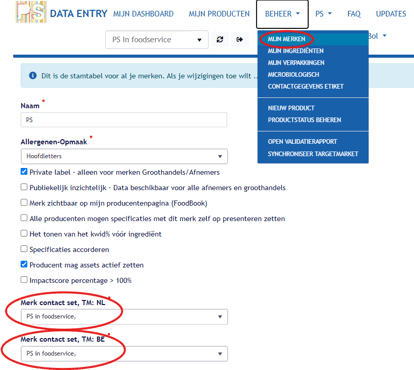Screen dimensions: 414x370
Task: Enable Alle producenten mogen specificaties checkbox
Action: [24, 218]
